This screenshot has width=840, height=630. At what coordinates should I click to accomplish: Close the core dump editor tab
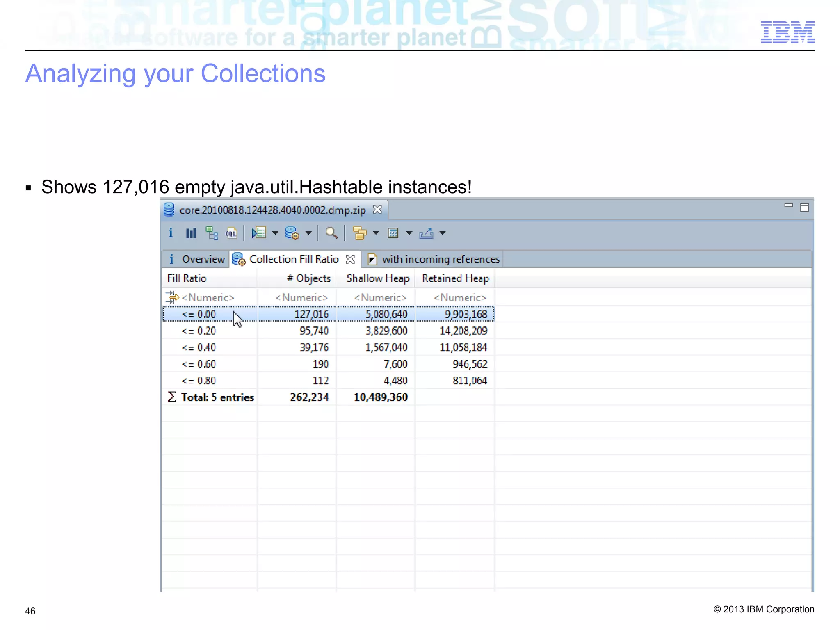coord(377,210)
